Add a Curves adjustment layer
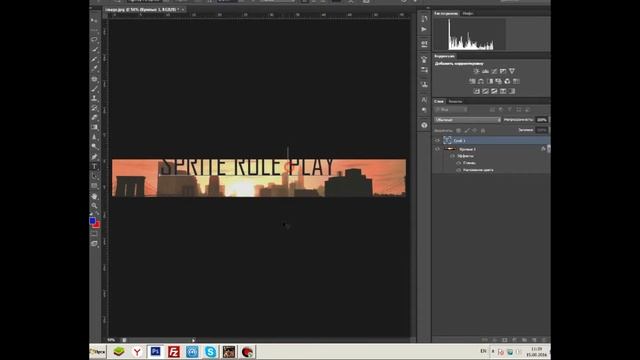 pyautogui.click(x=494, y=71)
